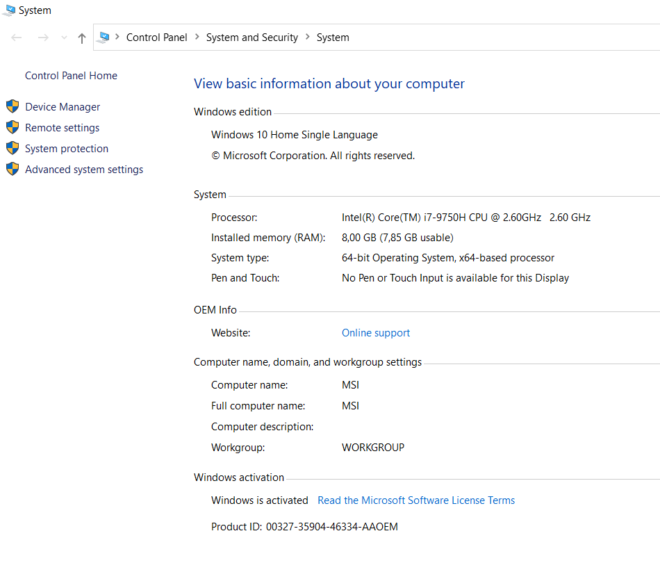Open Control Panel Home link
This screenshot has width=660, height=579.
71,75
